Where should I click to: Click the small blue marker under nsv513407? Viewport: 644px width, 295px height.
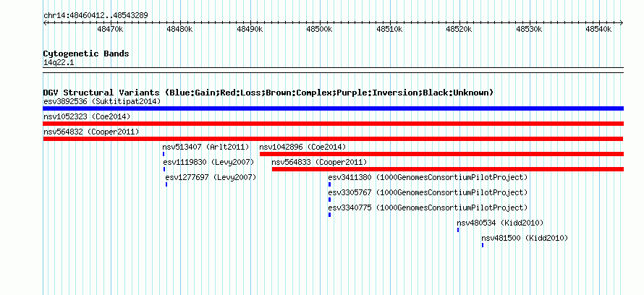click(164, 154)
